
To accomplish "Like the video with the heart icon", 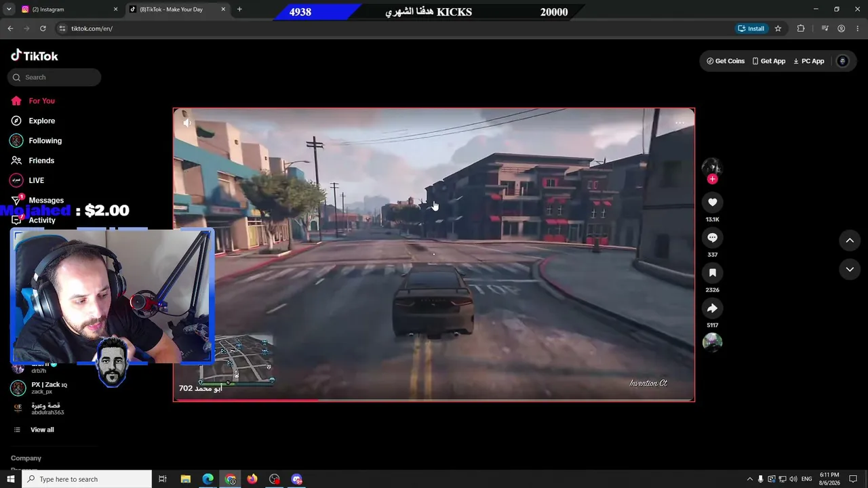I will [x=712, y=202].
